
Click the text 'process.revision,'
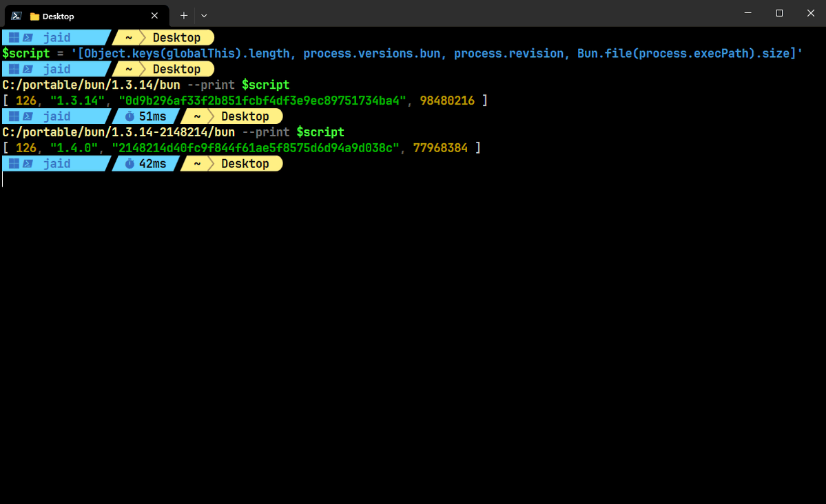click(x=511, y=53)
